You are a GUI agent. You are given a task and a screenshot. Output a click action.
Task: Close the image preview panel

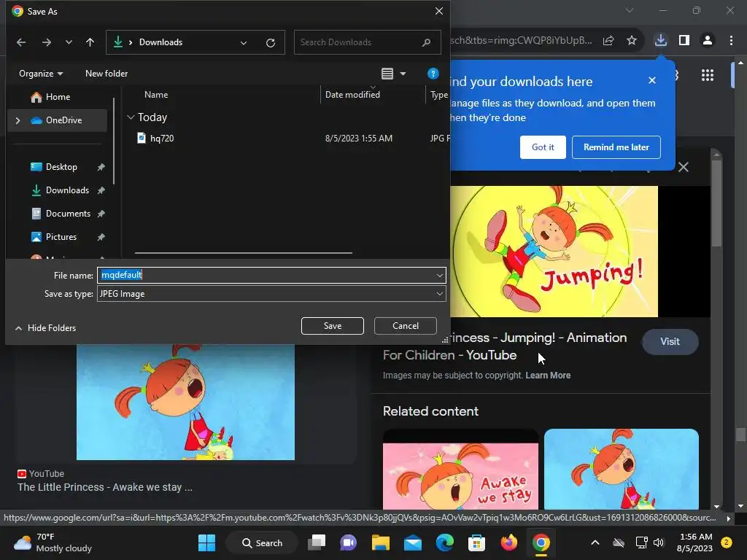click(x=683, y=167)
